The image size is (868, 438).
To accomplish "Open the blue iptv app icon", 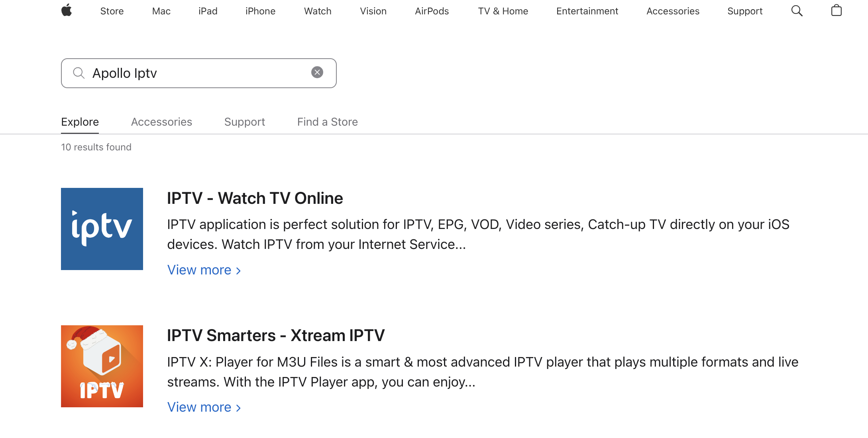I will (102, 229).
